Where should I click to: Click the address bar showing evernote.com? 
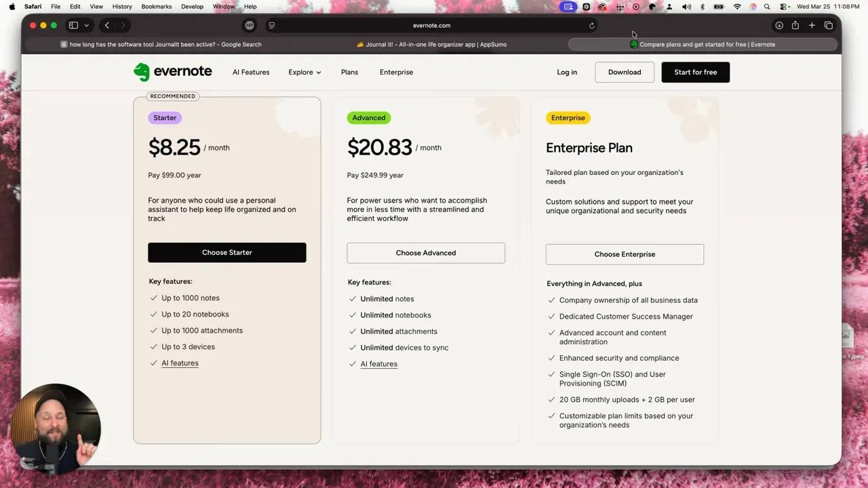point(433,25)
